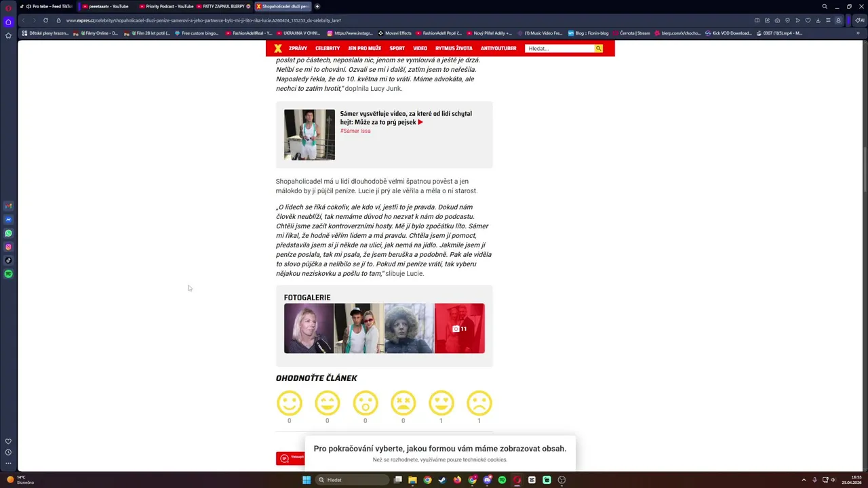868x488 pixels.
Task: Open the sidebar history clock icon
Action: (8, 452)
